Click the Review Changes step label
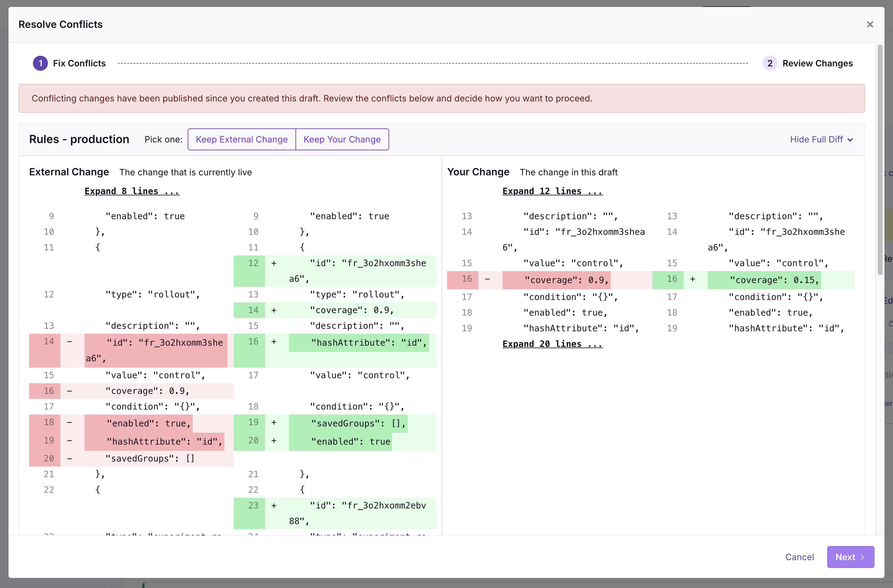The height and width of the screenshot is (588, 893). [x=817, y=63]
